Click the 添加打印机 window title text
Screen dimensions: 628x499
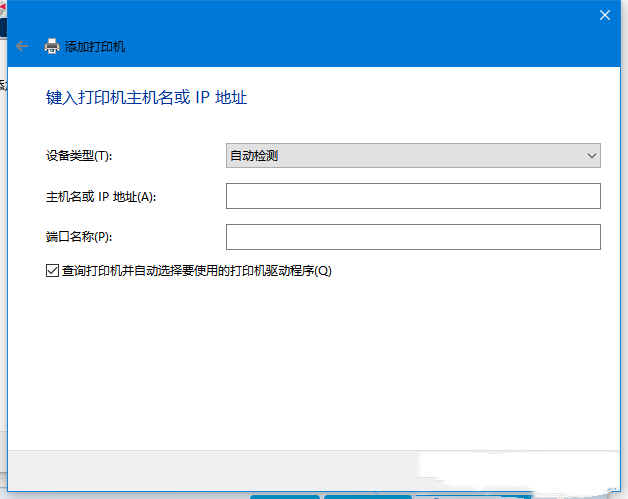click(x=95, y=47)
